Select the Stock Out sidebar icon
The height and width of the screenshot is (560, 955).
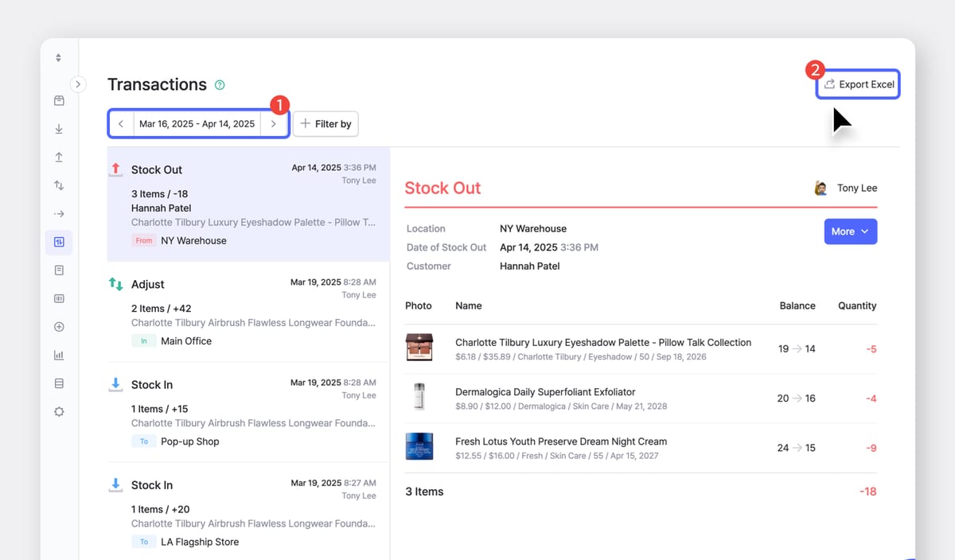(x=58, y=157)
